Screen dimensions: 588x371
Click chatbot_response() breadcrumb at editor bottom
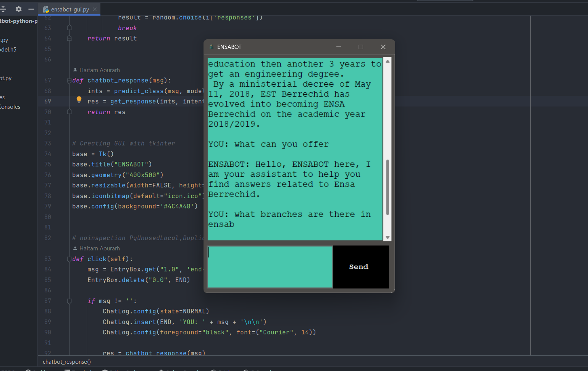[67, 362]
